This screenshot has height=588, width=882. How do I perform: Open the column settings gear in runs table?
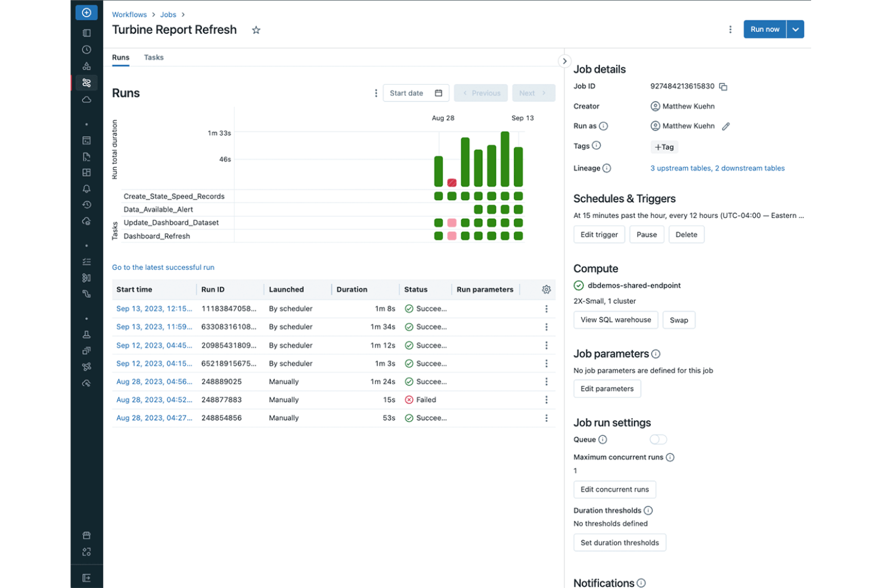[546, 290]
